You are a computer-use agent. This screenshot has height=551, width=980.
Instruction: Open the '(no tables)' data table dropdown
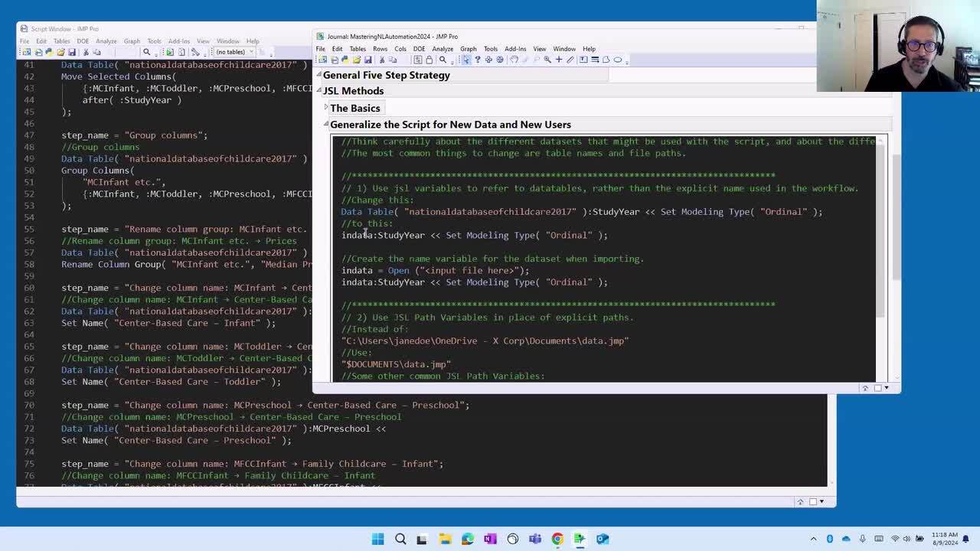click(x=234, y=52)
